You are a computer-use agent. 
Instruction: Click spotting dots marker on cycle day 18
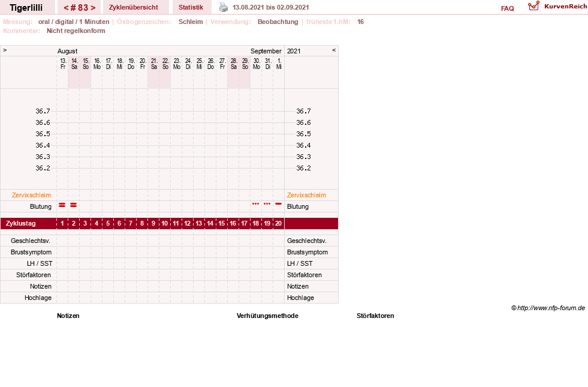(x=256, y=204)
